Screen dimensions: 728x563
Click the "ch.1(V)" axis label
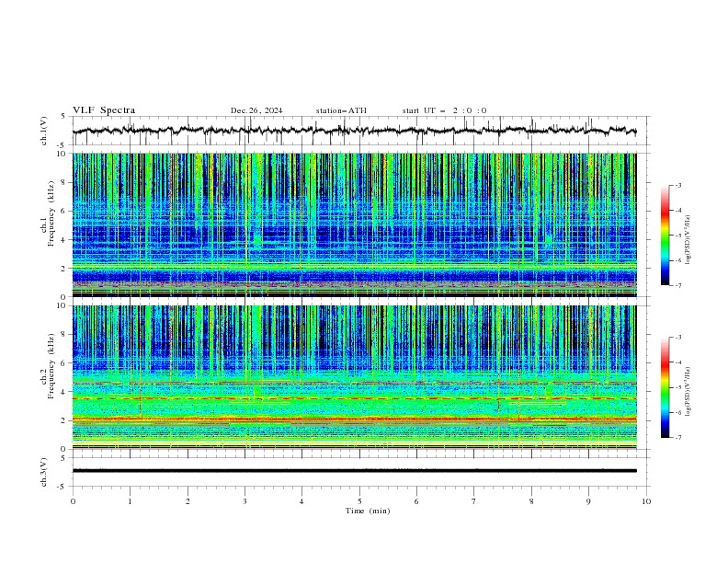tap(44, 131)
